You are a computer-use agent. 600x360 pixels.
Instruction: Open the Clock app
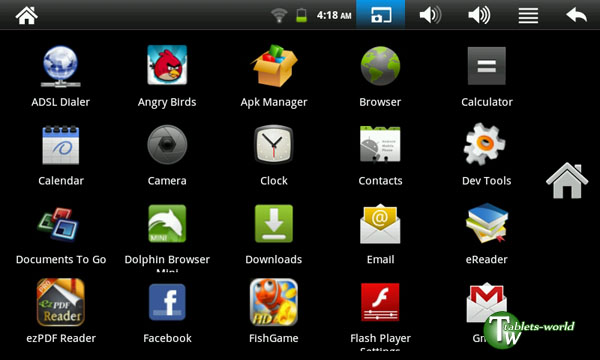coord(274,145)
